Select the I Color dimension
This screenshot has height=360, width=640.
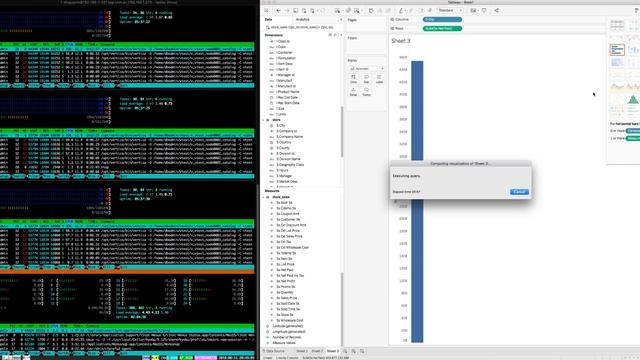click(x=281, y=47)
